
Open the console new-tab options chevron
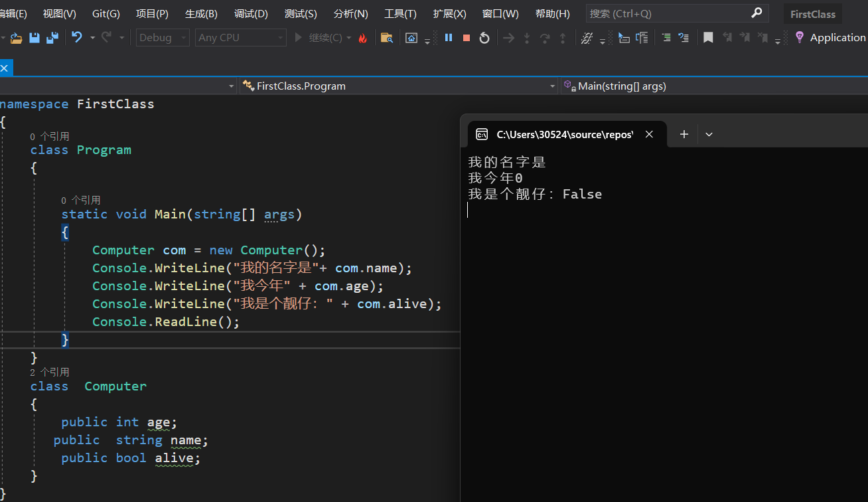(709, 134)
